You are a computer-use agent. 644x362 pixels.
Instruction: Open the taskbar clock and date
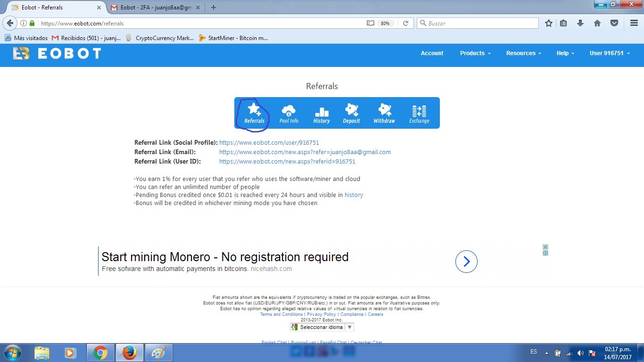pos(618,353)
